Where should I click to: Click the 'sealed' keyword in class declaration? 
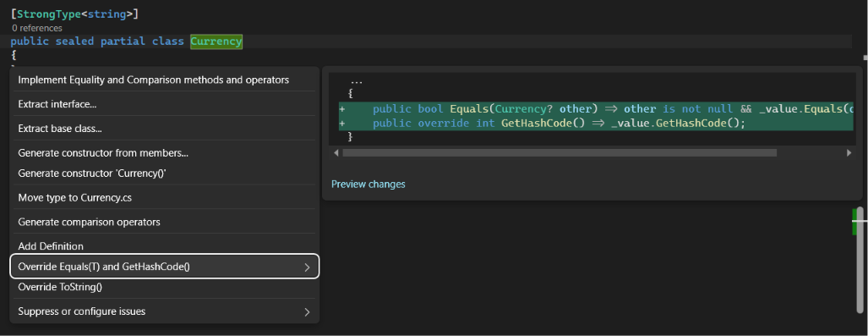click(74, 41)
